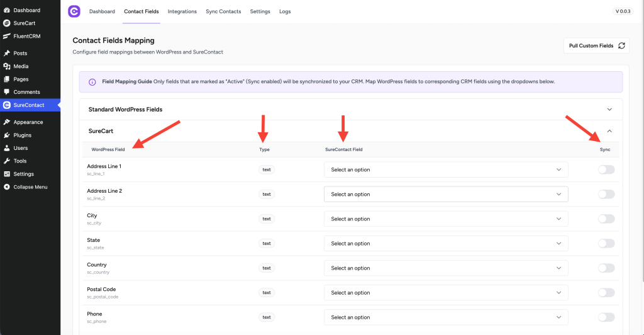The width and height of the screenshot is (644, 335).
Task: Turn on sync for Postal Code
Action: click(x=606, y=293)
